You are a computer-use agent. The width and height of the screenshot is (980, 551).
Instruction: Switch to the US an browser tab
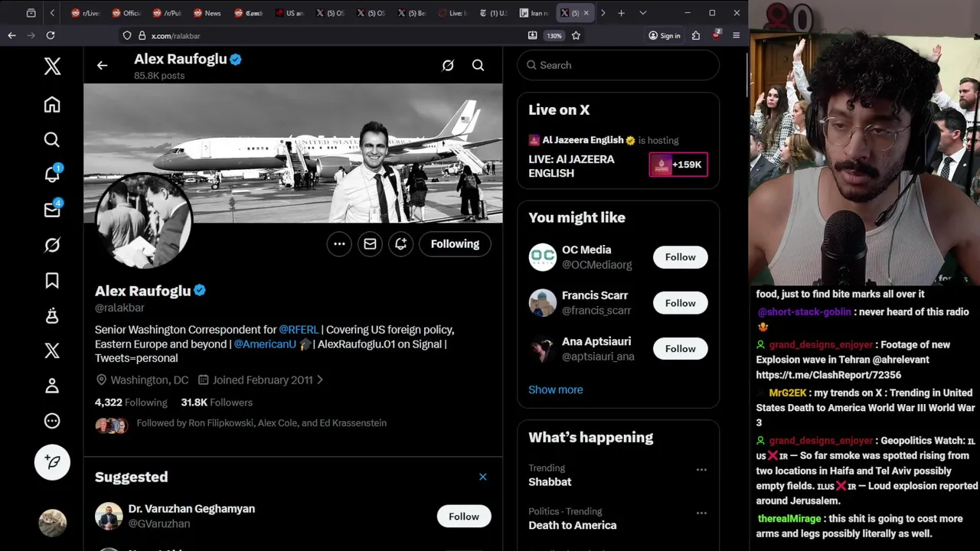click(289, 13)
